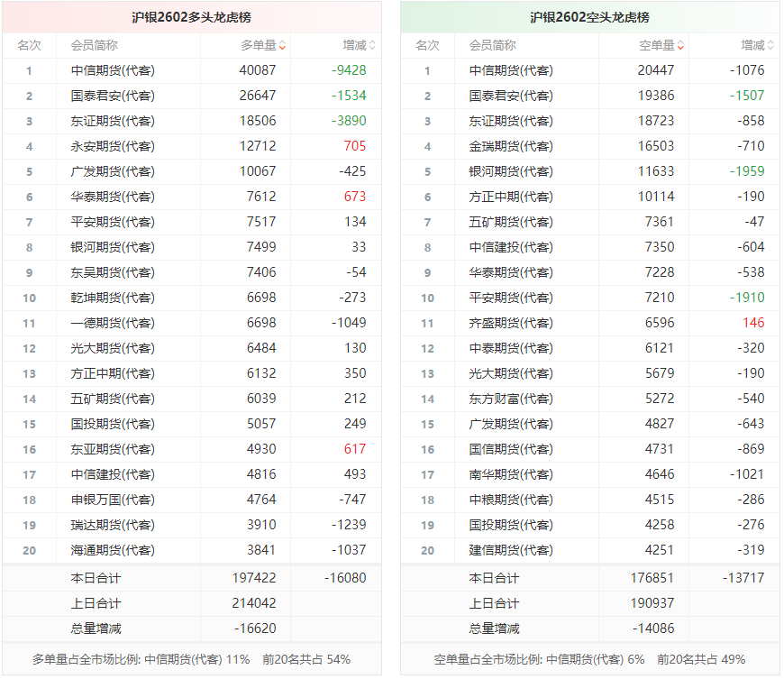Select 海通期货(代客) row
Screen dimensions: 784x679
click(x=192, y=550)
